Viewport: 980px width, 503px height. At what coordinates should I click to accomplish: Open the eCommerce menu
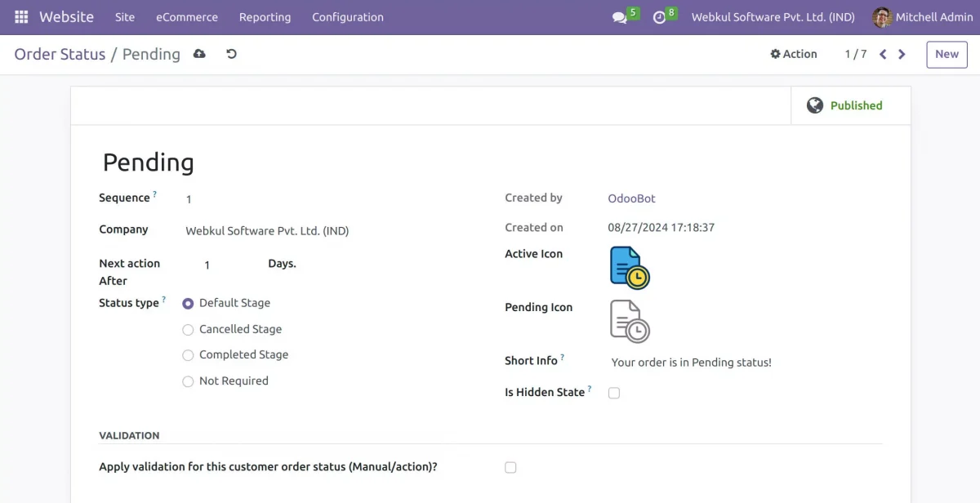coord(187,17)
